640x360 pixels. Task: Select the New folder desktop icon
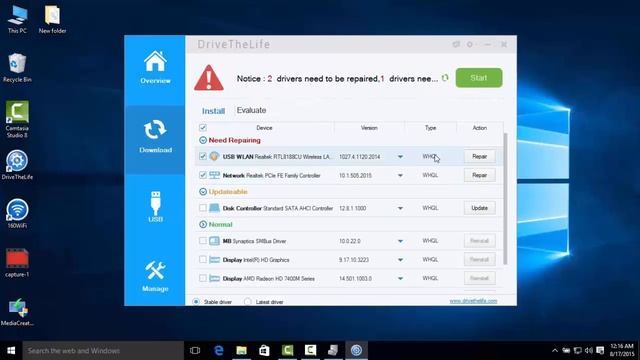click(x=52, y=19)
